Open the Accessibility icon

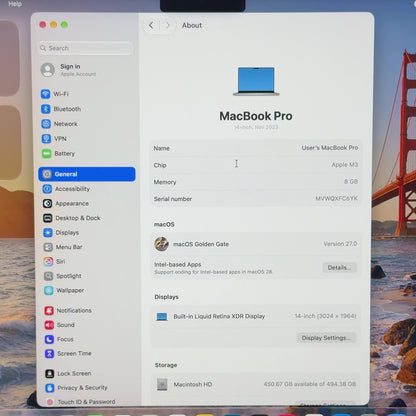point(47,189)
